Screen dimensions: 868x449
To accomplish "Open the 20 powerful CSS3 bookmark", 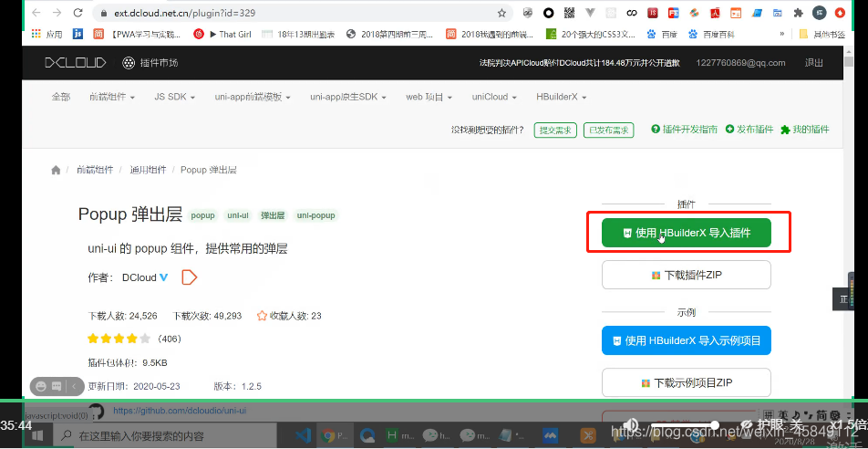I will point(590,35).
